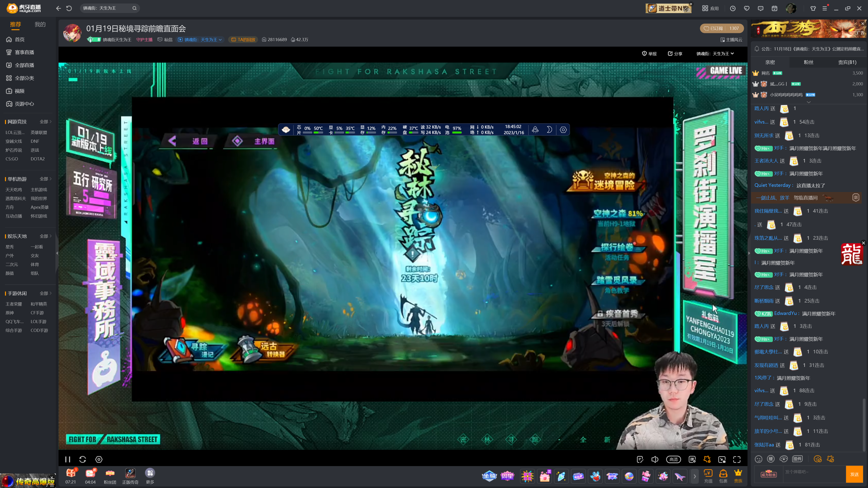Open the 梗 meme phrases button
868x488 pixels.
771,459
